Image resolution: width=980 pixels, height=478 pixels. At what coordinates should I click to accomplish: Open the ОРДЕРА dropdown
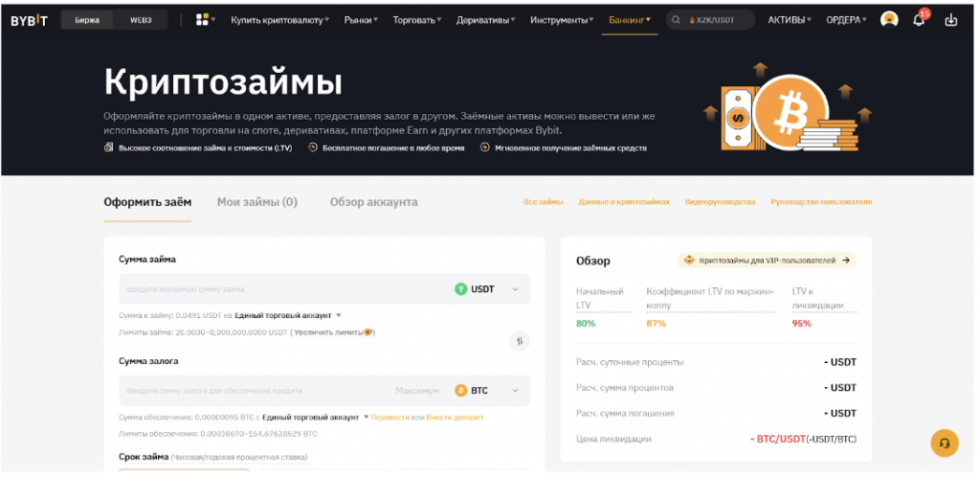(846, 20)
